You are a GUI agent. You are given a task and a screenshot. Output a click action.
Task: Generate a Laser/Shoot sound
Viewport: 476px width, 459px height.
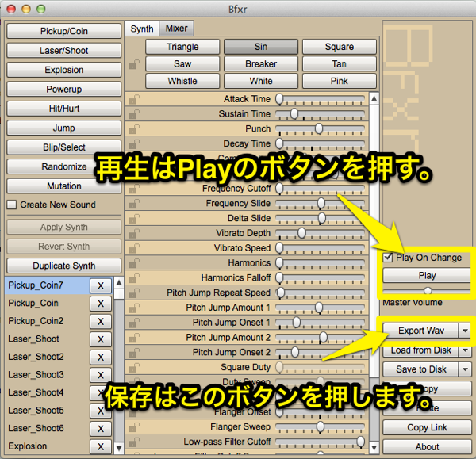tap(64, 51)
